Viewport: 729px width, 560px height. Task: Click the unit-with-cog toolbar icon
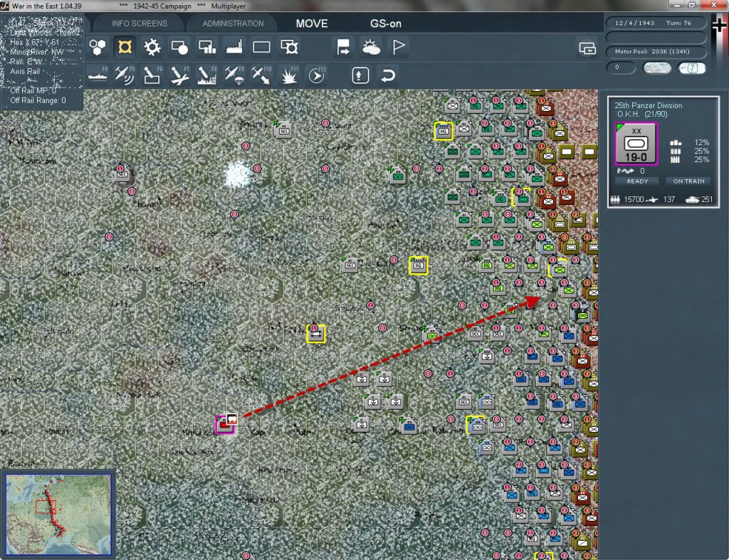tap(289, 47)
